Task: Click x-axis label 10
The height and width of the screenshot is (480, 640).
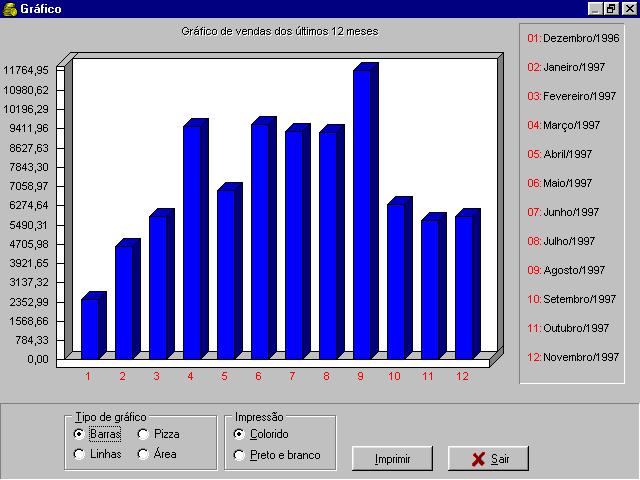Action: (x=394, y=376)
